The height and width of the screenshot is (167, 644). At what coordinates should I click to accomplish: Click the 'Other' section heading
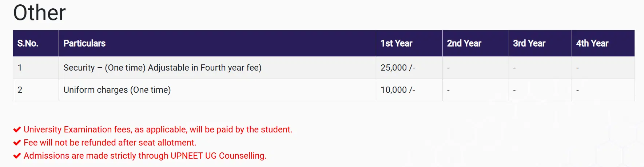click(39, 13)
